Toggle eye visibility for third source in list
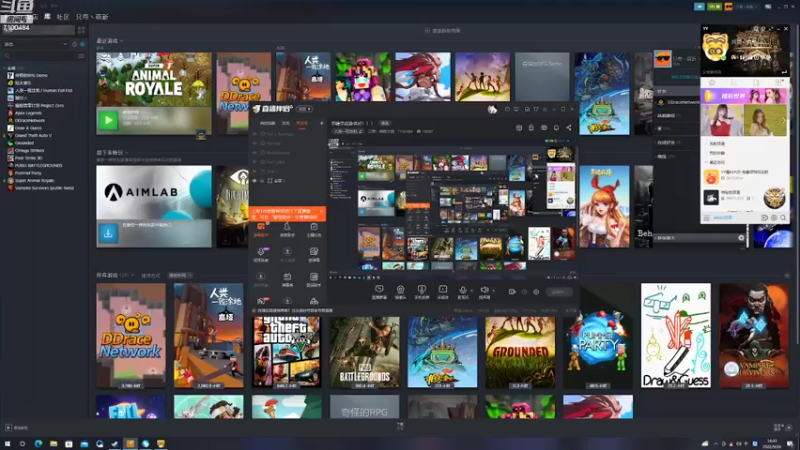 point(255,153)
